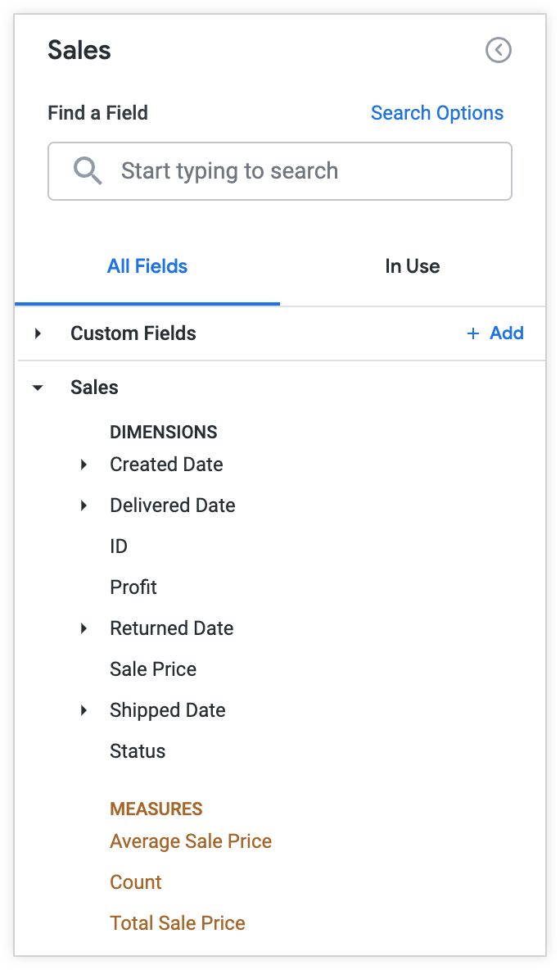Expand the Custom Fields section
Screen dimensions: 560x970
(x=37, y=333)
